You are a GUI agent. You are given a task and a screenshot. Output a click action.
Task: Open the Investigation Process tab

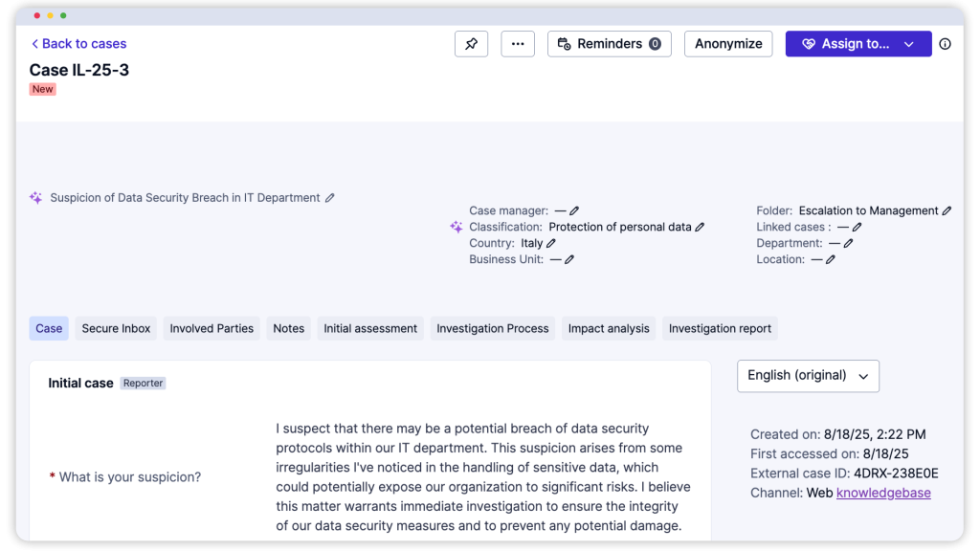click(x=492, y=328)
